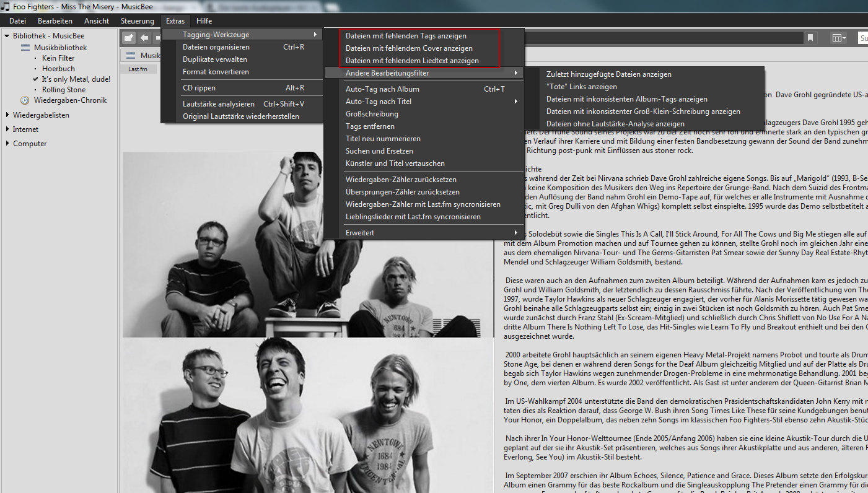Collapse the Bibliothek - MusicBee tree node
The height and width of the screenshot is (493, 868).
tap(7, 36)
